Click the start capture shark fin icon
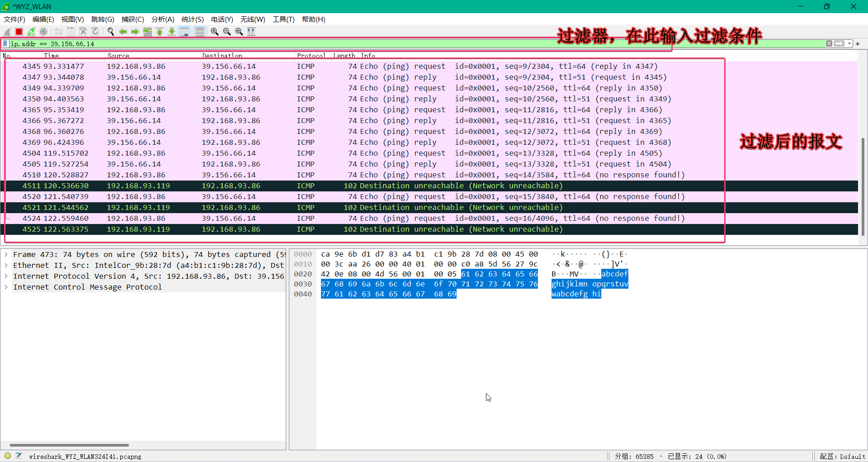868x462 pixels. pos(7,32)
